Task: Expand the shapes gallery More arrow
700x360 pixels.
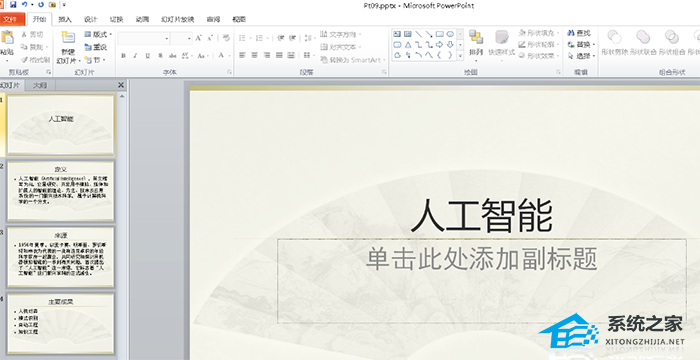Action: click(460, 56)
